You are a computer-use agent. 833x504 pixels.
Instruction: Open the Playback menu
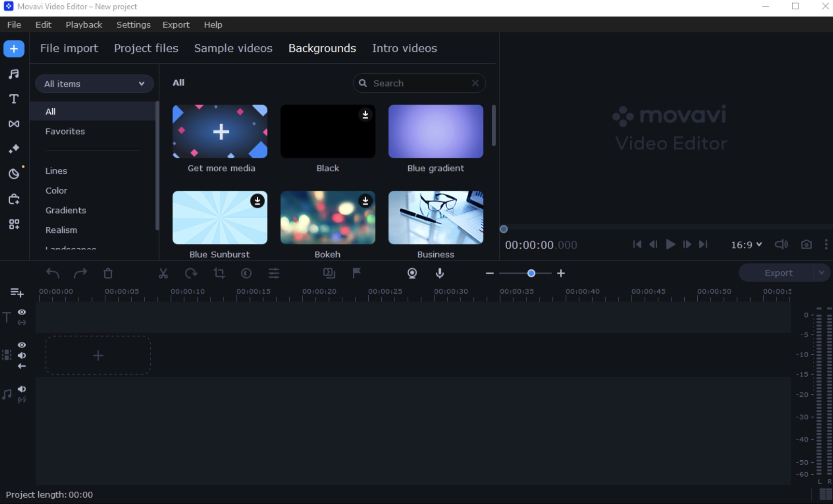(84, 25)
